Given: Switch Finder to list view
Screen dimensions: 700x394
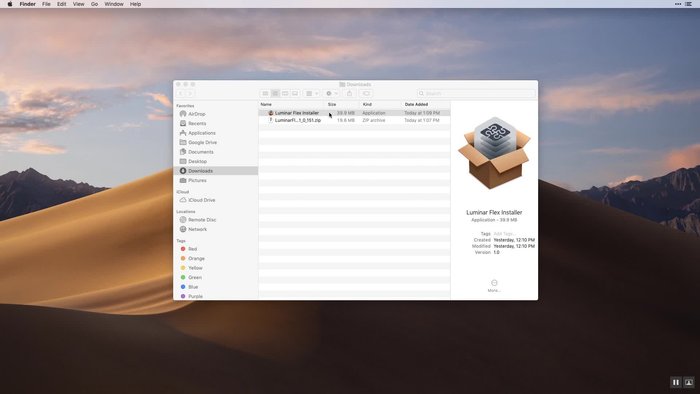Looking at the screenshot, I should tap(275, 93).
